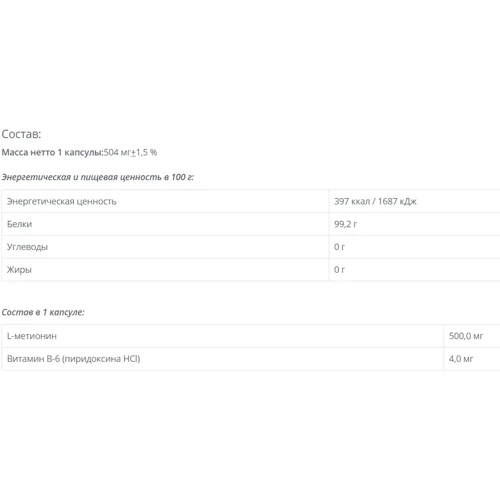
Task: Click the 1687 кДж energy text
Action: [397, 201]
